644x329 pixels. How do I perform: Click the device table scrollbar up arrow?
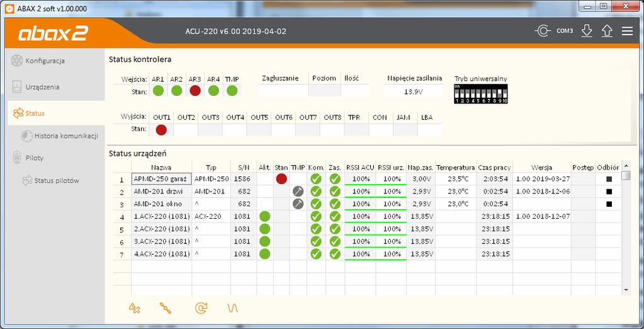click(626, 166)
